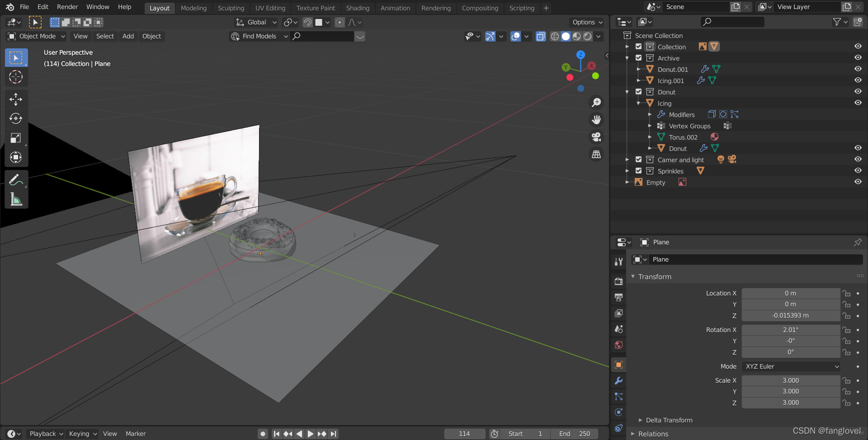Image resolution: width=868 pixels, height=440 pixels.
Task: Switch perspective/orthographic grid icon
Action: (596, 154)
